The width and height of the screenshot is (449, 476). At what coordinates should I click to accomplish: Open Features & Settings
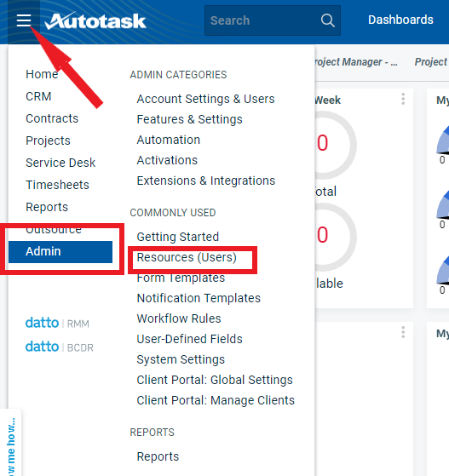tap(189, 119)
